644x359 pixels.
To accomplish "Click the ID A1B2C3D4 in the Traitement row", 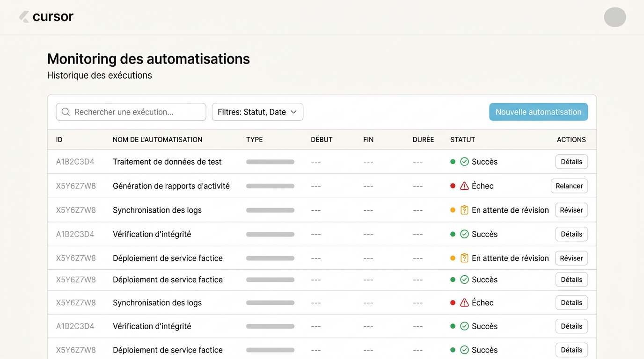I will point(75,162).
